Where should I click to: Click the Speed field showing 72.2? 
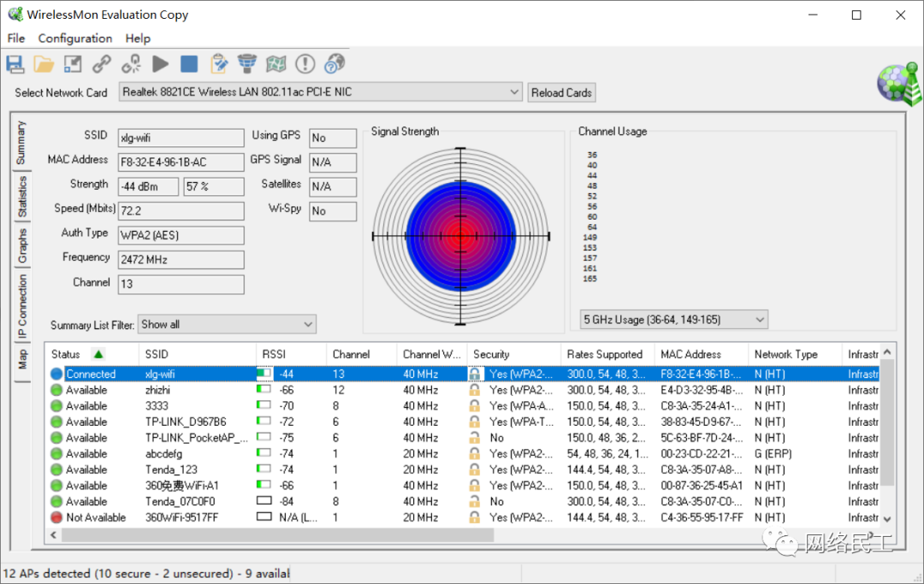coord(181,210)
